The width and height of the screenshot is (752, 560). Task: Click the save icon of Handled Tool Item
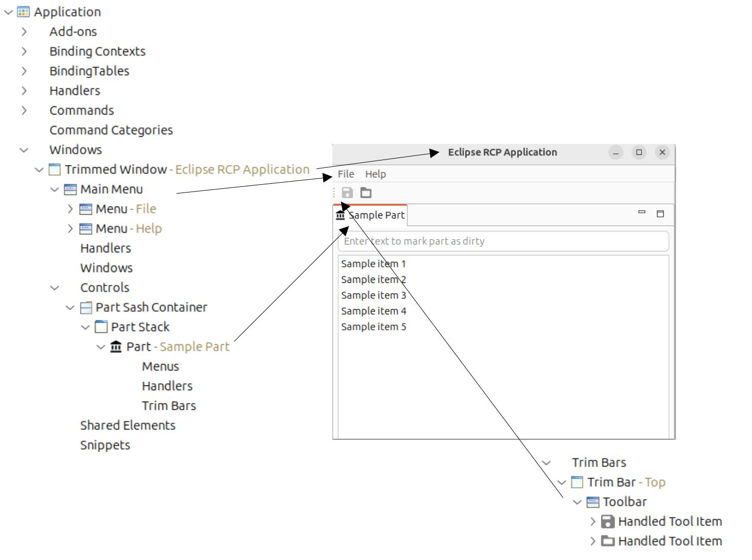(608, 522)
